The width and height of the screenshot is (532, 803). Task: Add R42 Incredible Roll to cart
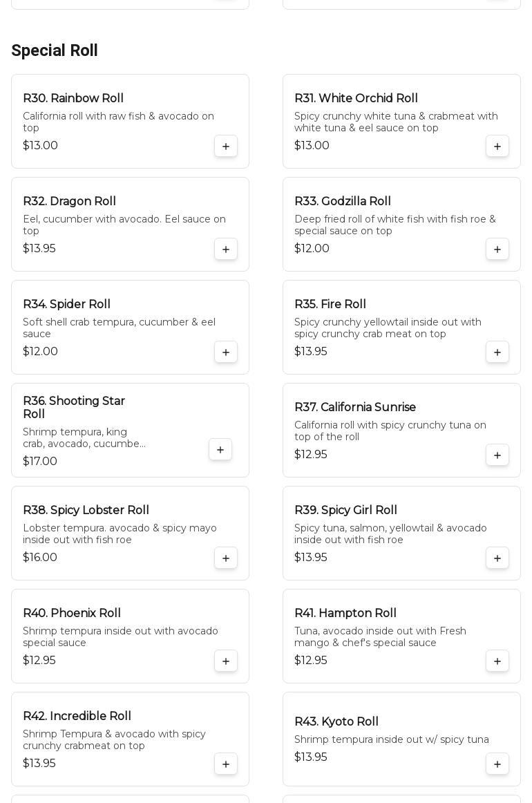point(226,764)
